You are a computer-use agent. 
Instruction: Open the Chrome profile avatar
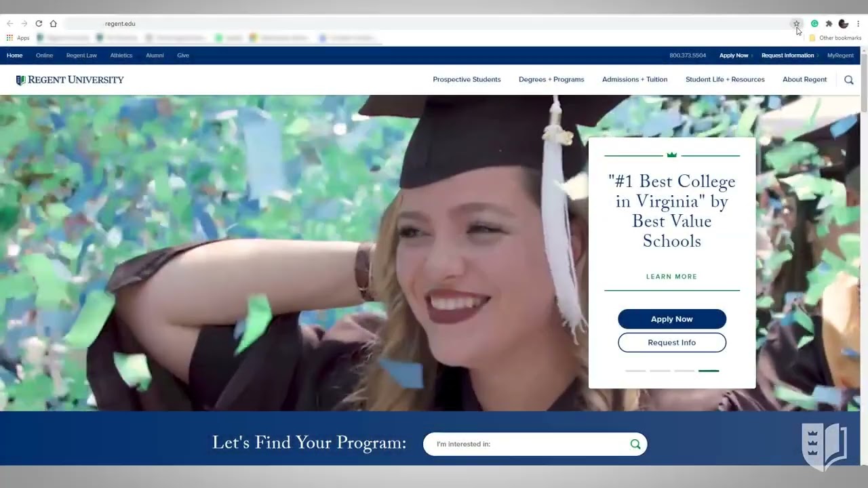click(x=844, y=24)
